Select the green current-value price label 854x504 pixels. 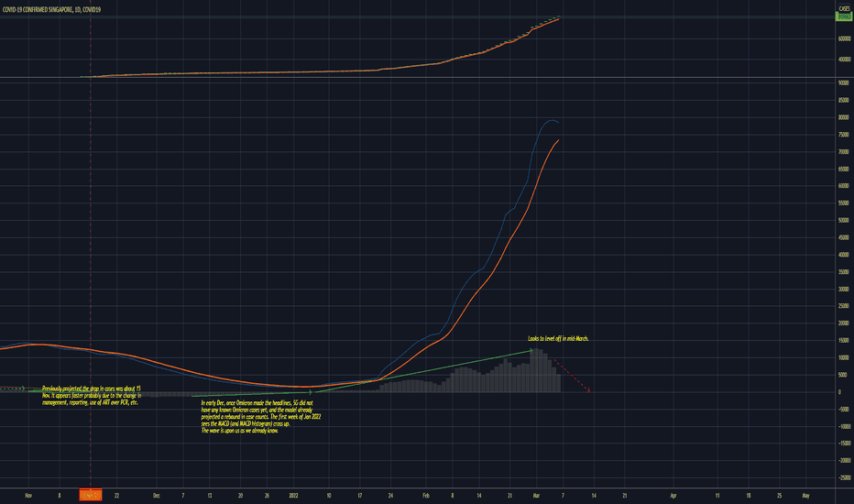(844, 16)
